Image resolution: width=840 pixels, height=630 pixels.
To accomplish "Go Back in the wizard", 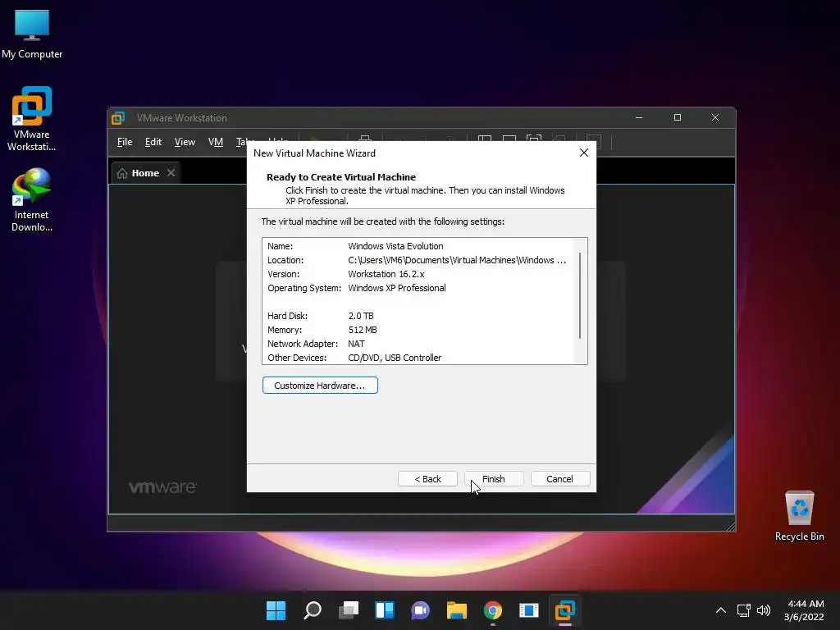I will (427, 479).
